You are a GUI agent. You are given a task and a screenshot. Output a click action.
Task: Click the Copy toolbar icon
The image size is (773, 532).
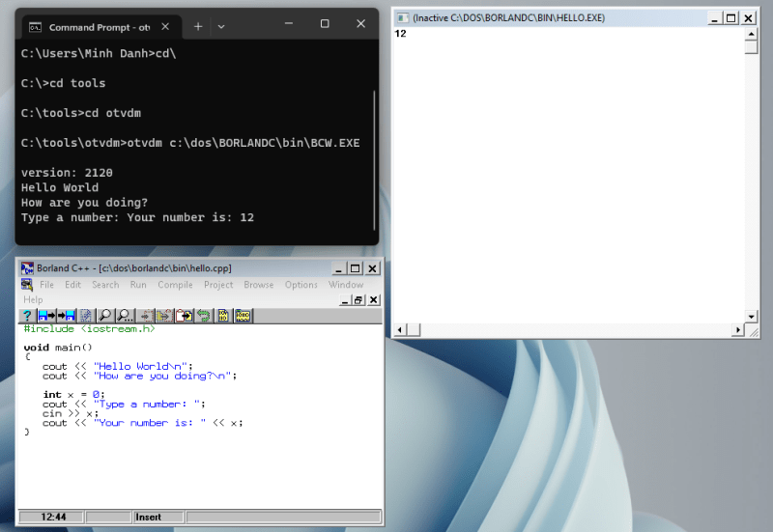pyautogui.click(x=164, y=316)
